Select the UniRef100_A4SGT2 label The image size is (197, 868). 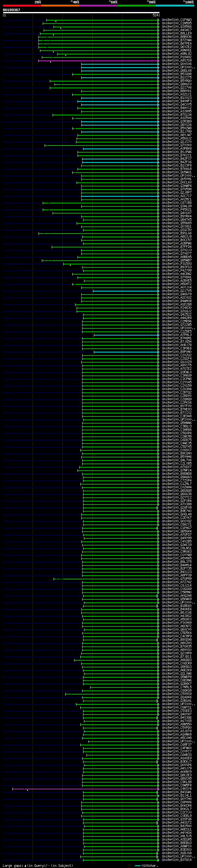tap(177, 822)
